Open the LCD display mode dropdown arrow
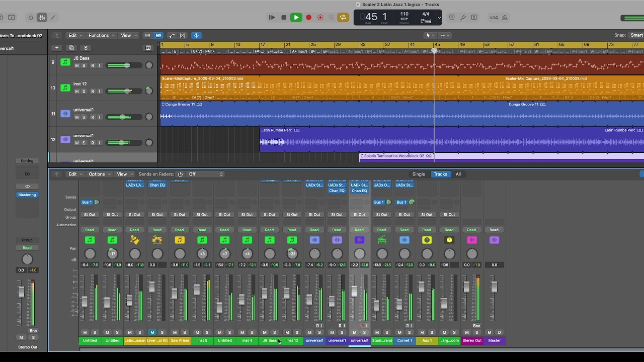This screenshot has width=644, height=362. point(439,18)
